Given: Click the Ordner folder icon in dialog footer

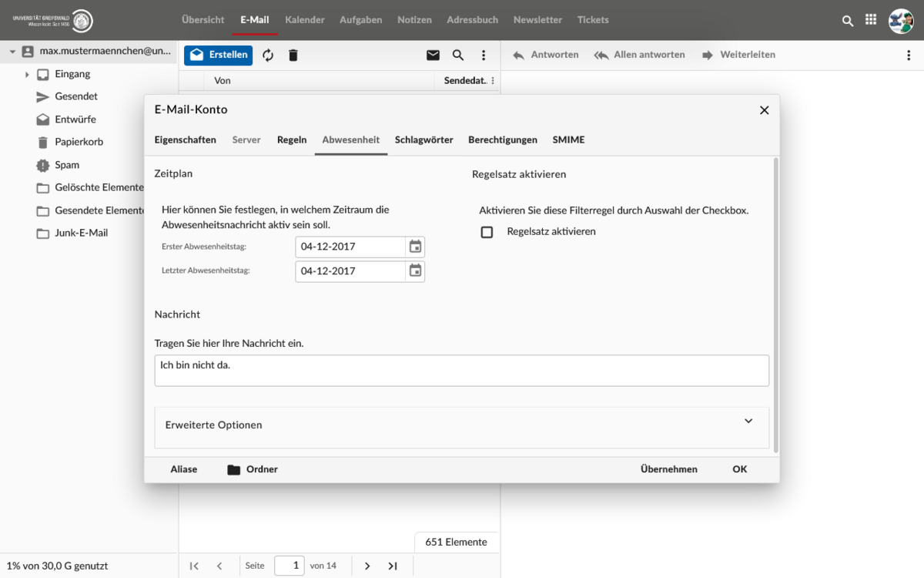Looking at the screenshot, I should [234, 469].
